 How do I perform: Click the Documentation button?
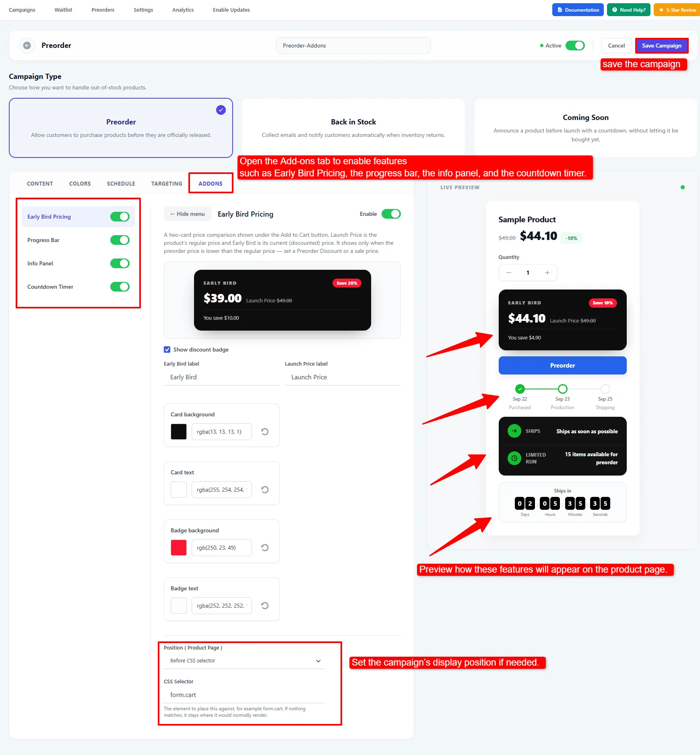pyautogui.click(x=578, y=10)
